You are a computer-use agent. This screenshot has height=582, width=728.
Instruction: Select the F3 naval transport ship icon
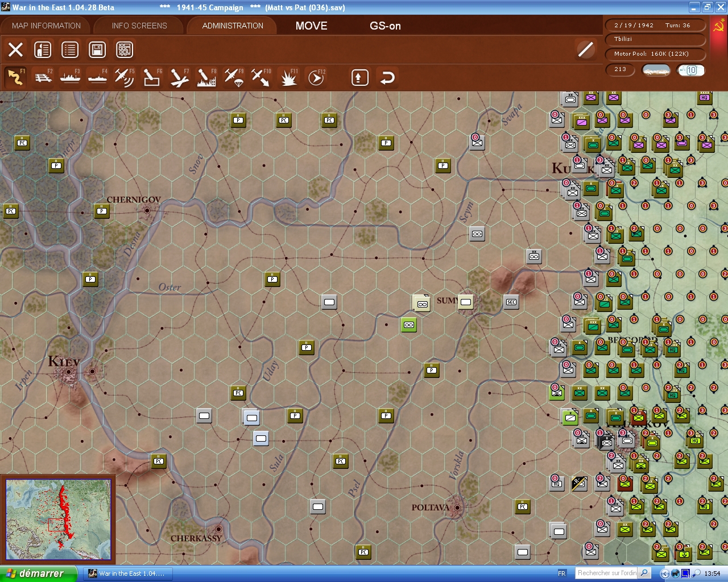point(70,77)
